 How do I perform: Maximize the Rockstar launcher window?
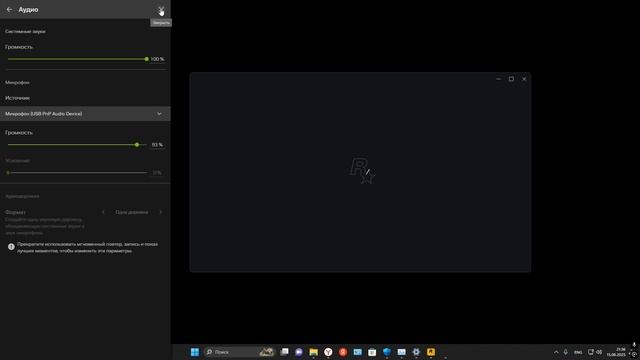pyautogui.click(x=511, y=79)
